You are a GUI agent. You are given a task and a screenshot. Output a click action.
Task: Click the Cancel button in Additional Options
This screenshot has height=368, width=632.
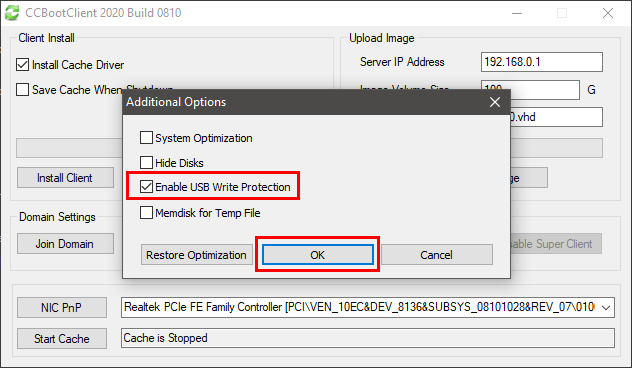[x=437, y=255]
